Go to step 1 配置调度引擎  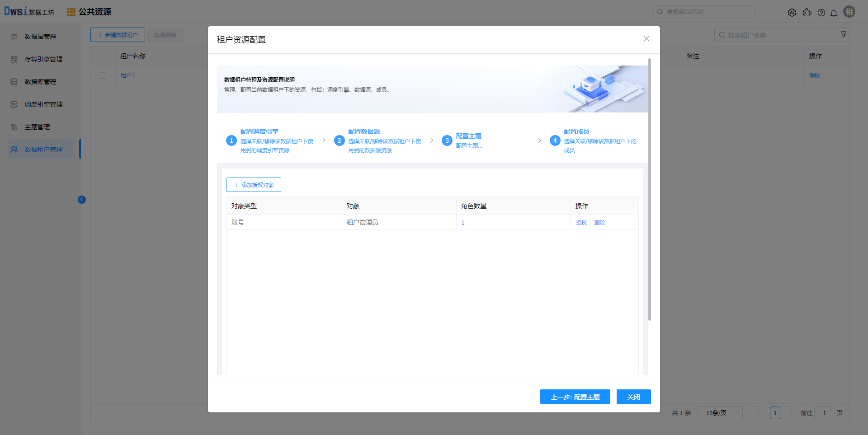tap(259, 131)
